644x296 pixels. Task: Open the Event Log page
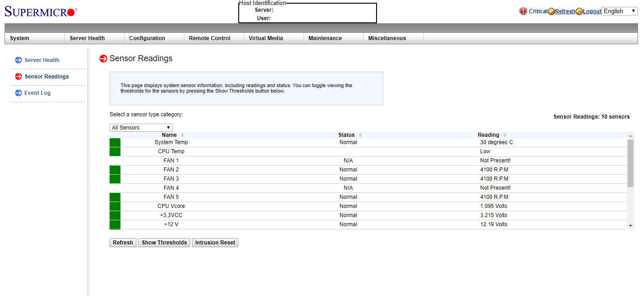click(38, 93)
